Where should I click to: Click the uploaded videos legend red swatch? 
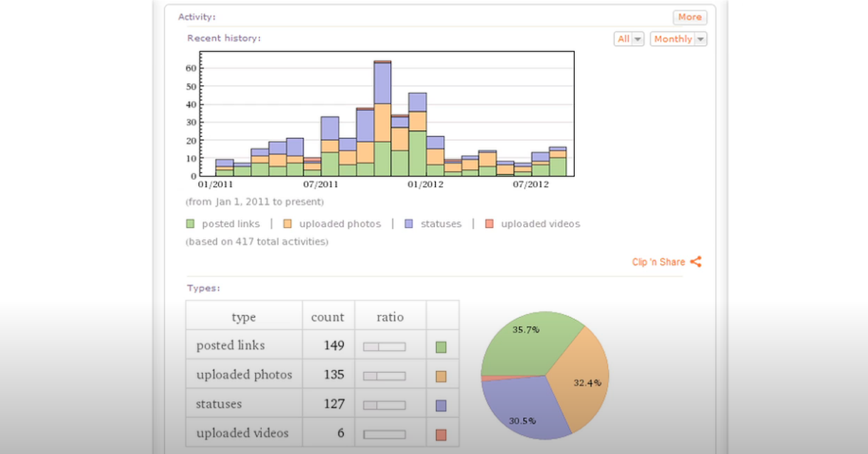(489, 224)
